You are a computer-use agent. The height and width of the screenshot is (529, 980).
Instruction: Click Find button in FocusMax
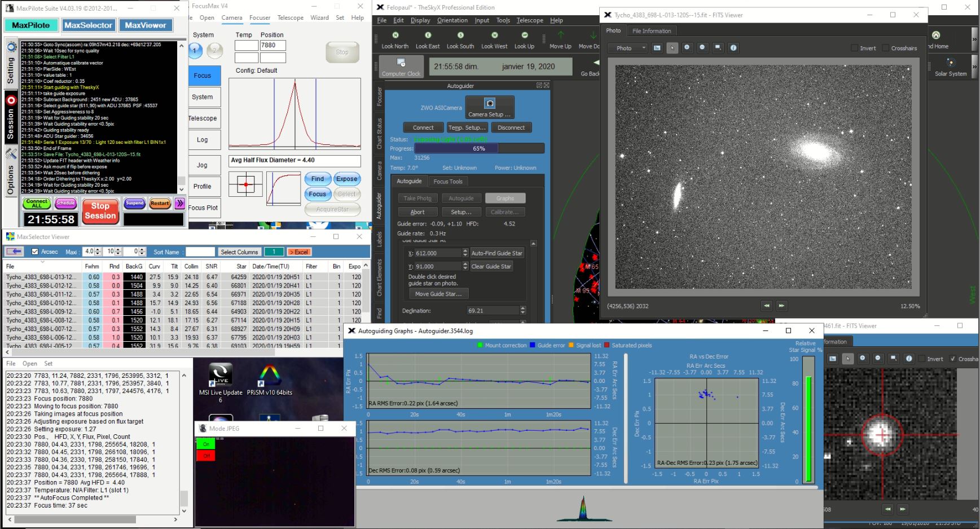pyautogui.click(x=318, y=179)
